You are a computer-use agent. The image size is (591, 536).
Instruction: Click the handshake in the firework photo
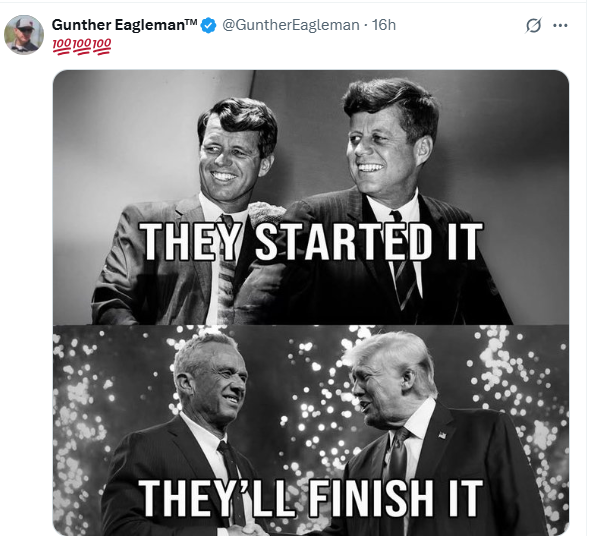(246, 530)
